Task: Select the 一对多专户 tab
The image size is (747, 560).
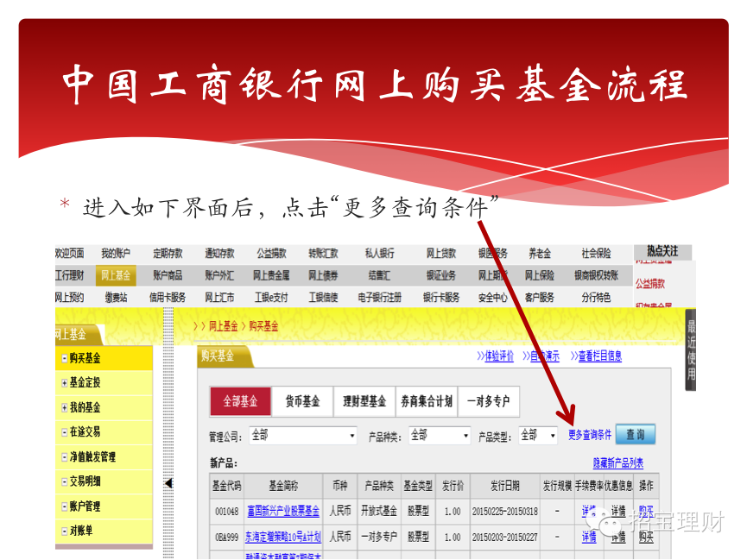Action: click(x=488, y=401)
